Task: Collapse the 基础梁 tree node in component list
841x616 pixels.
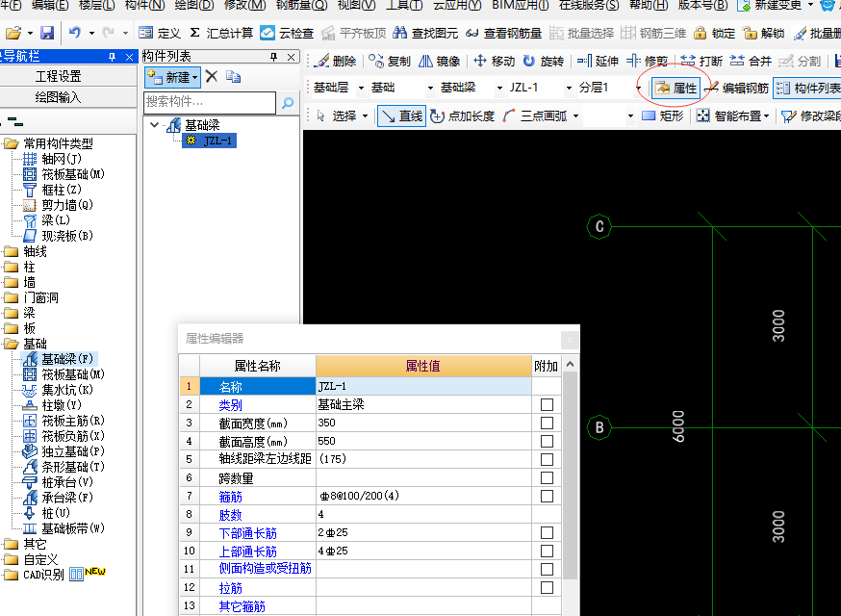Action: click(155, 125)
